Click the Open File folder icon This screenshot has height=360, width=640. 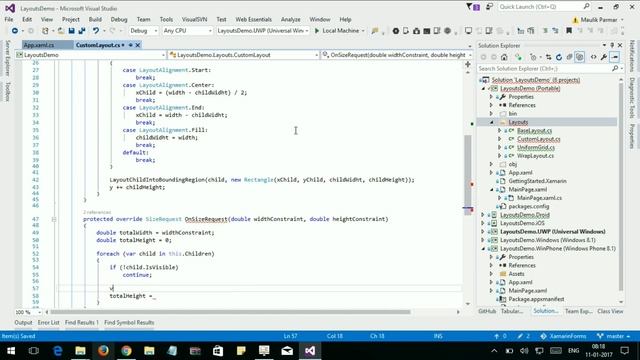tap(61, 31)
